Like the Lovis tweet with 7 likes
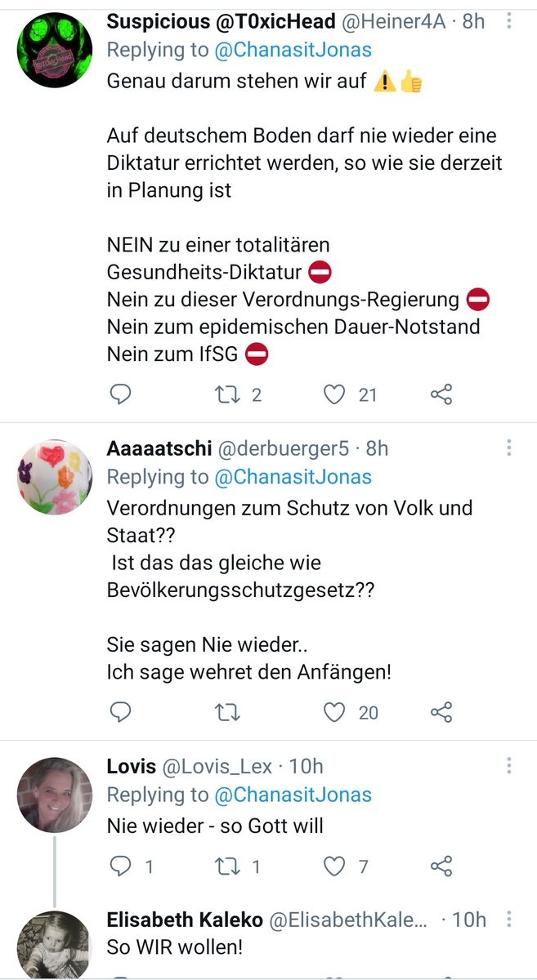This screenshot has height=980, width=537. tap(334, 866)
